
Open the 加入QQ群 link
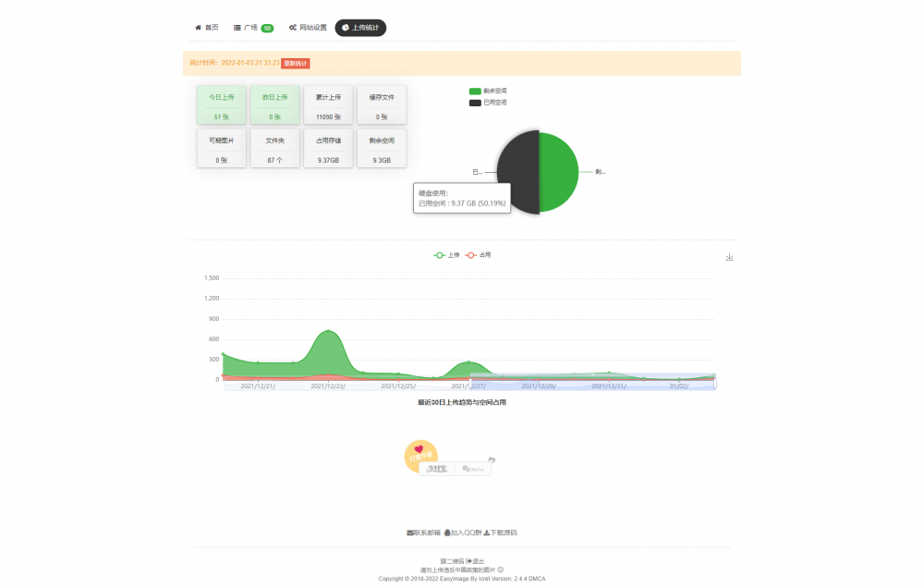point(463,533)
